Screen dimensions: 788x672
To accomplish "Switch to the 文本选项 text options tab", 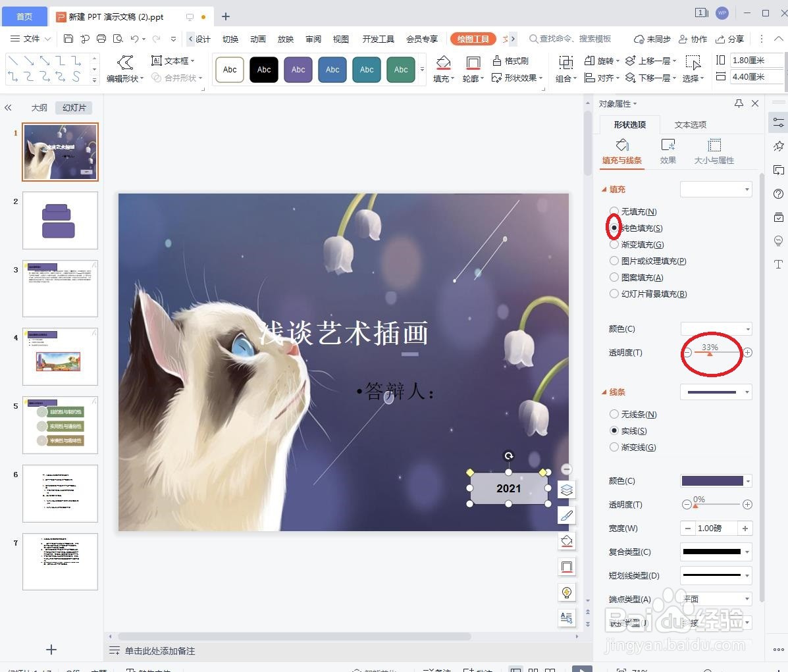I will 690,124.
